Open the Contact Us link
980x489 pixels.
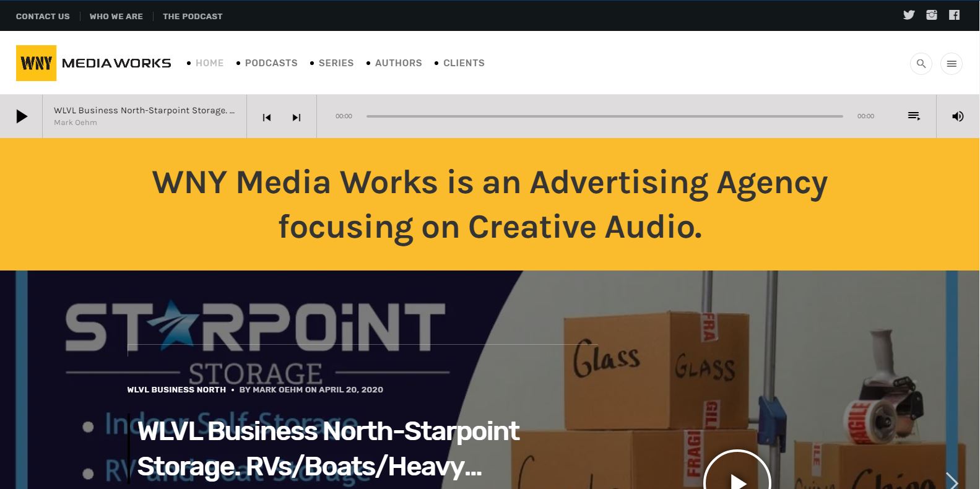[x=43, y=16]
